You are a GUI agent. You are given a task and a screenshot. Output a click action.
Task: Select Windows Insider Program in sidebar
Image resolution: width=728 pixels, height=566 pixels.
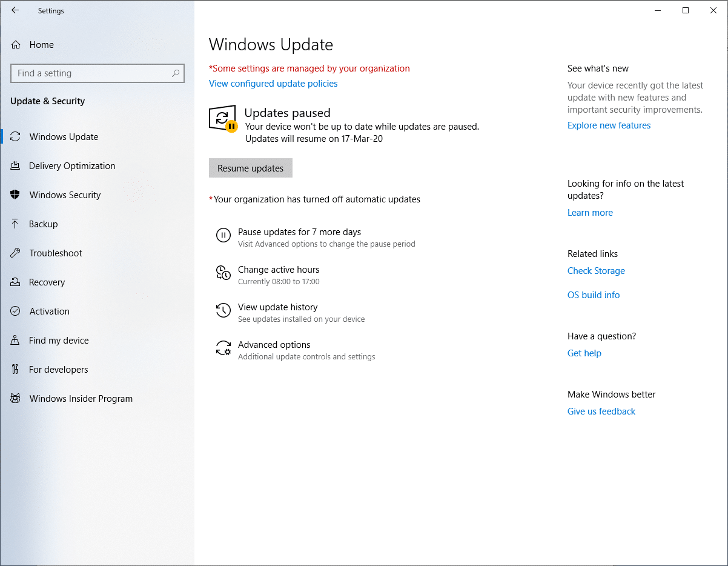point(81,399)
